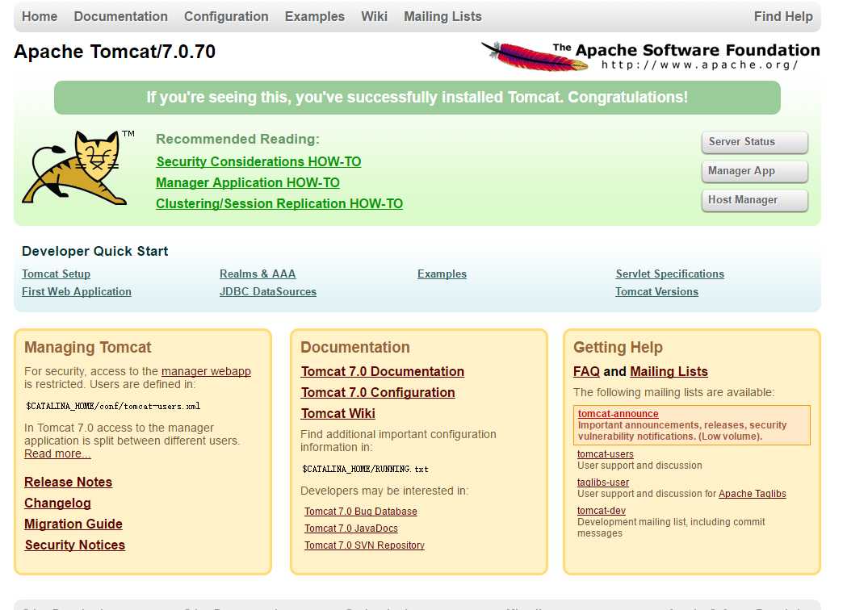
Task: Open Security Considerations HOW-TO link
Action: tap(258, 161)
